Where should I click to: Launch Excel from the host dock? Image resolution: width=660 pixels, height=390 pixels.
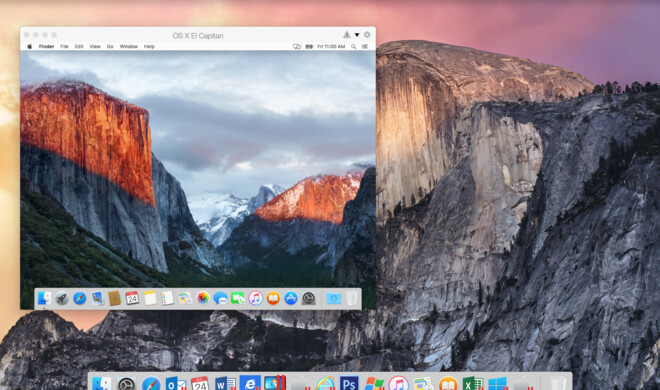[x=472, y=384]
